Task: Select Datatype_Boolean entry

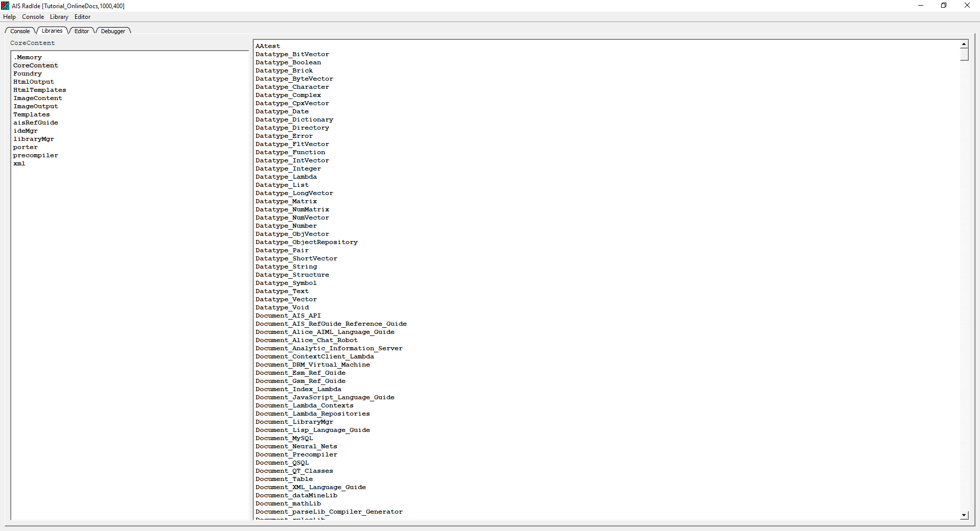Action: (288, 62)
